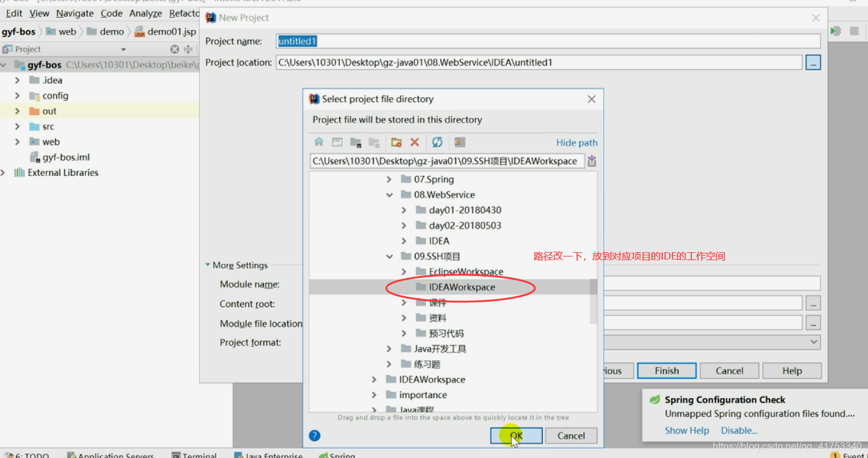
Task: Collapse all in Project panel
Action: 188,49
